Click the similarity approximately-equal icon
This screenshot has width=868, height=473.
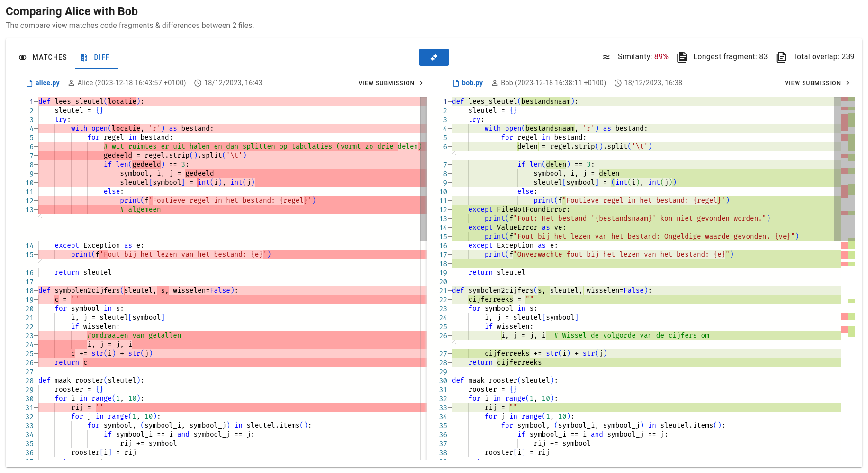(x=606, y=57)
